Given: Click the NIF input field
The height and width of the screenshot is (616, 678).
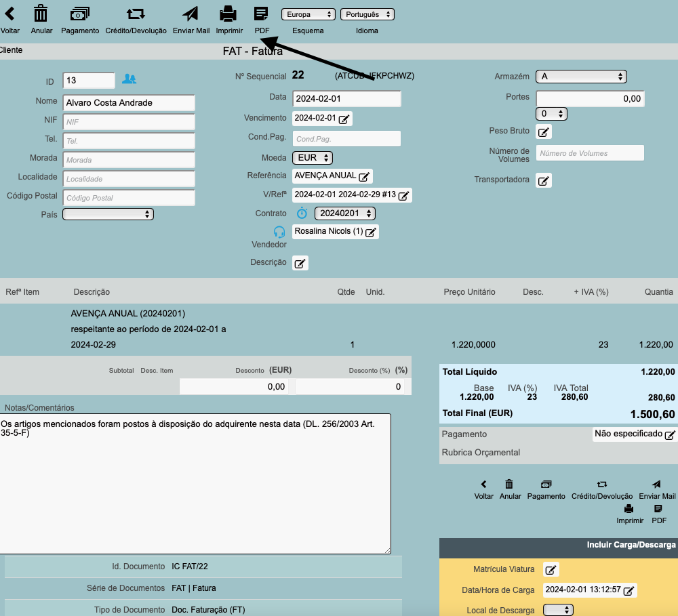Looking at the screenshot, I should pos(129,122).
